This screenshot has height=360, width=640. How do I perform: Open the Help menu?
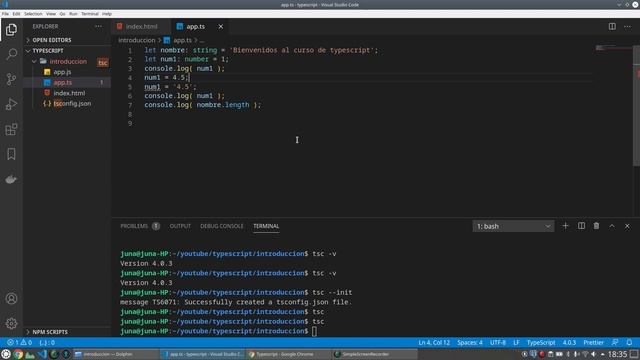coord(107,14)
